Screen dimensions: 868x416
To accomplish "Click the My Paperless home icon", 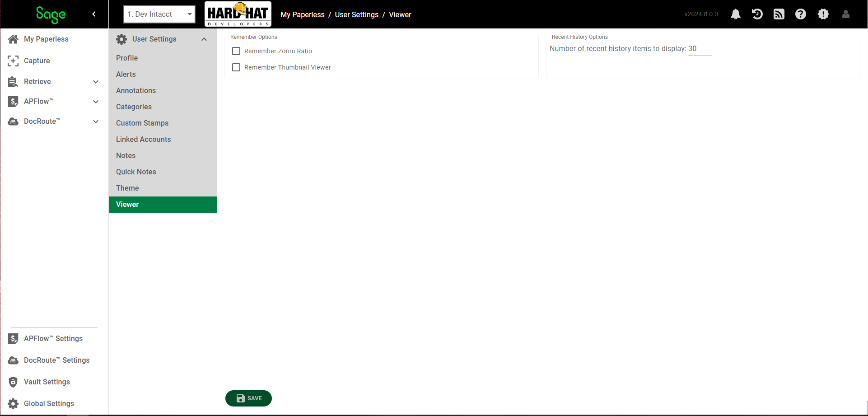I will (13, 39).
